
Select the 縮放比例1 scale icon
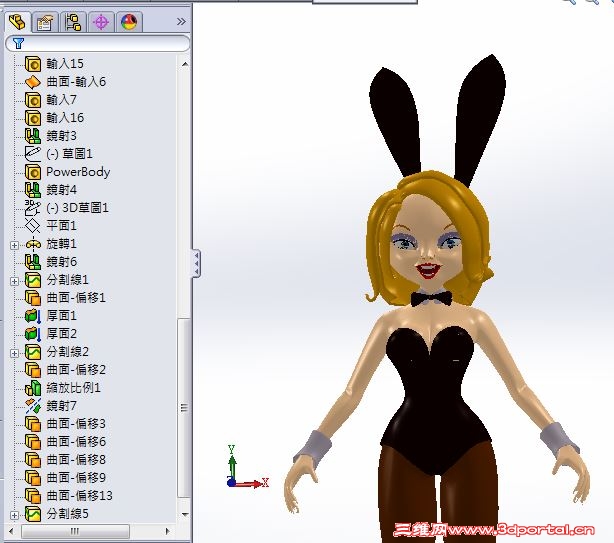tap(33, 388)
